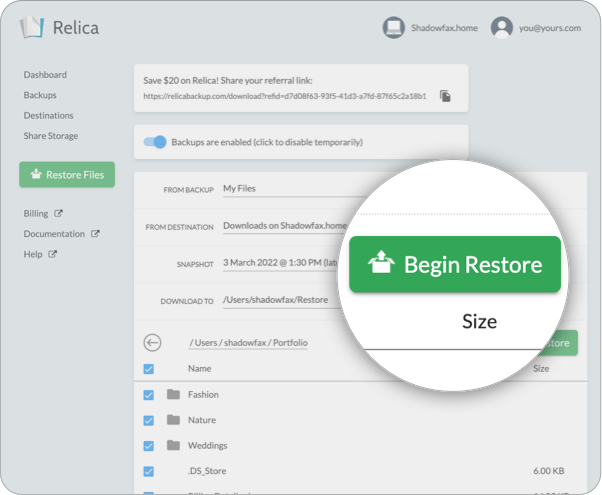Screen dimensions: 602x495
Task: Open the Documentation link
Action: (x=54, y=233)
